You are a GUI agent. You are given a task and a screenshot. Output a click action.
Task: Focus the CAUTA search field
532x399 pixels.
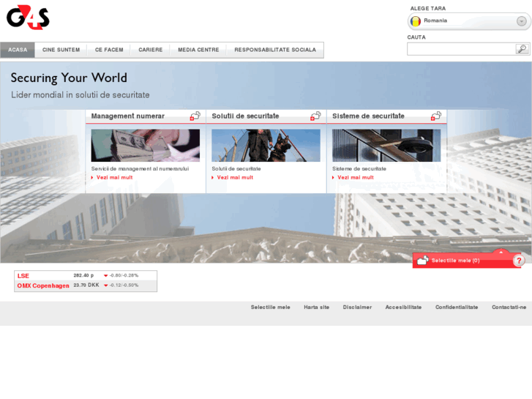[x=461, y=49]
